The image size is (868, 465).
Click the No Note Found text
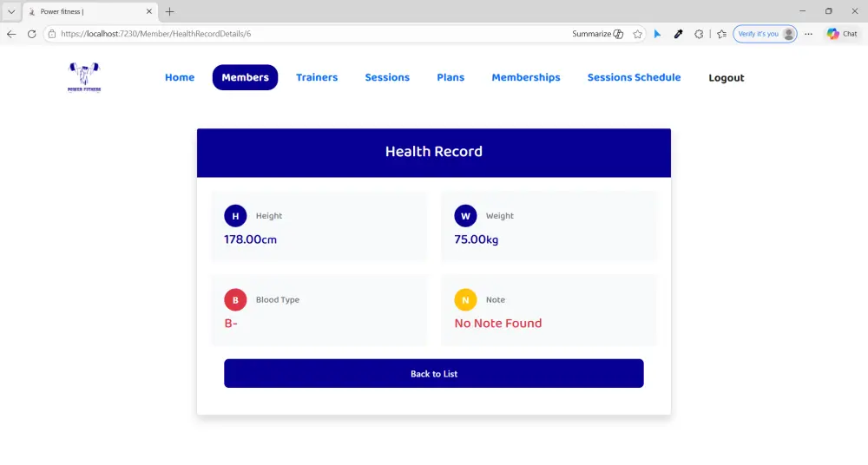[x=498, y=324]
